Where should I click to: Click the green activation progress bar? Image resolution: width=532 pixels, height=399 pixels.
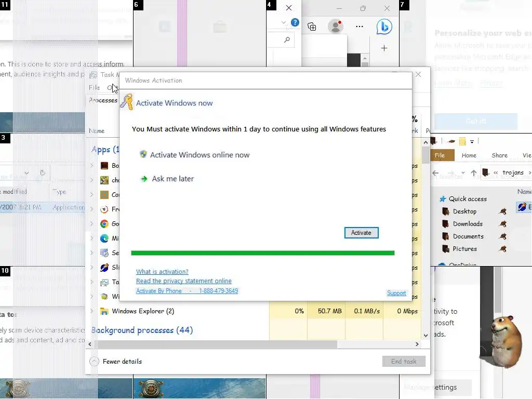point(262,253)
